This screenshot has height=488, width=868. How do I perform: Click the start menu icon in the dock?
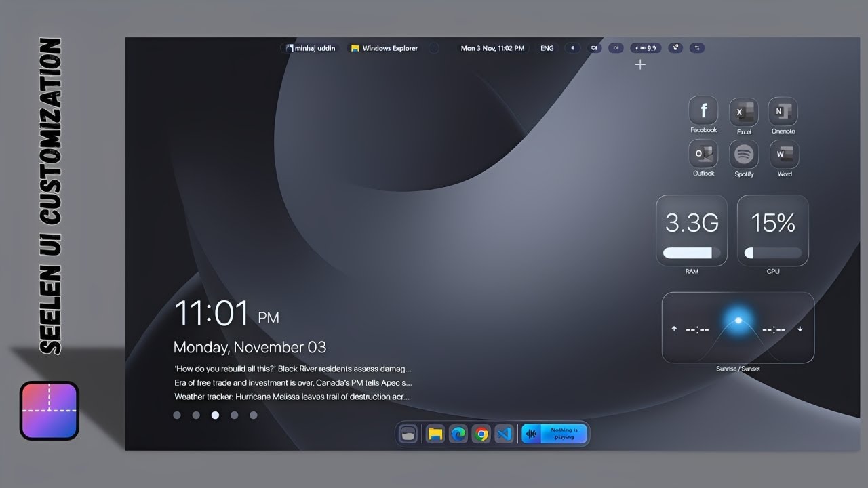(x=408, y=434)
